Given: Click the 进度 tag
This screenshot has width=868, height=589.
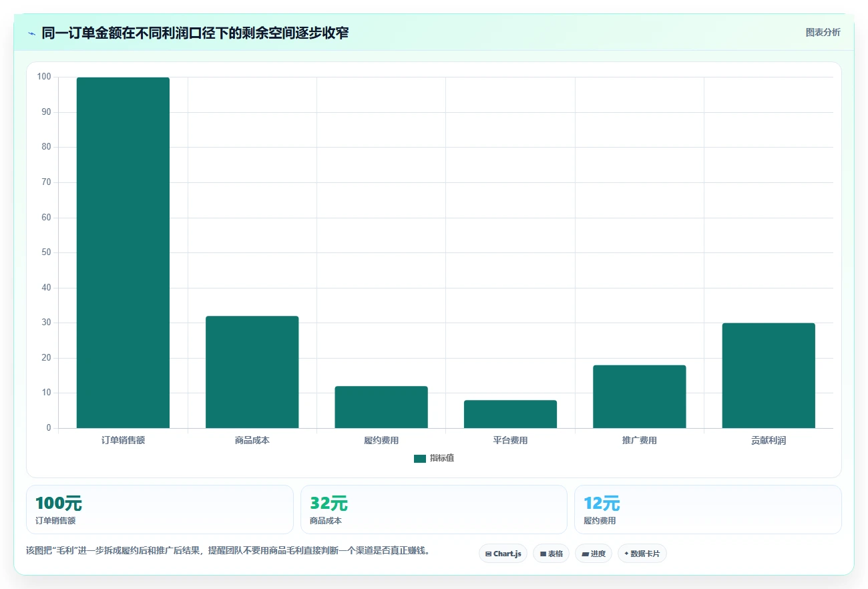Looking at the screenshot, I should click(x=593, y=554).
